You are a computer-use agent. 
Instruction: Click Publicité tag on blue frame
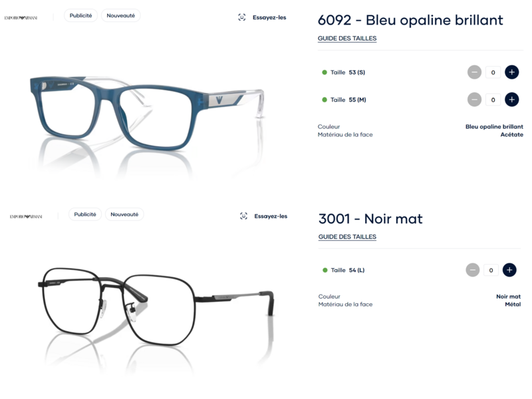(x=80, y=15)
